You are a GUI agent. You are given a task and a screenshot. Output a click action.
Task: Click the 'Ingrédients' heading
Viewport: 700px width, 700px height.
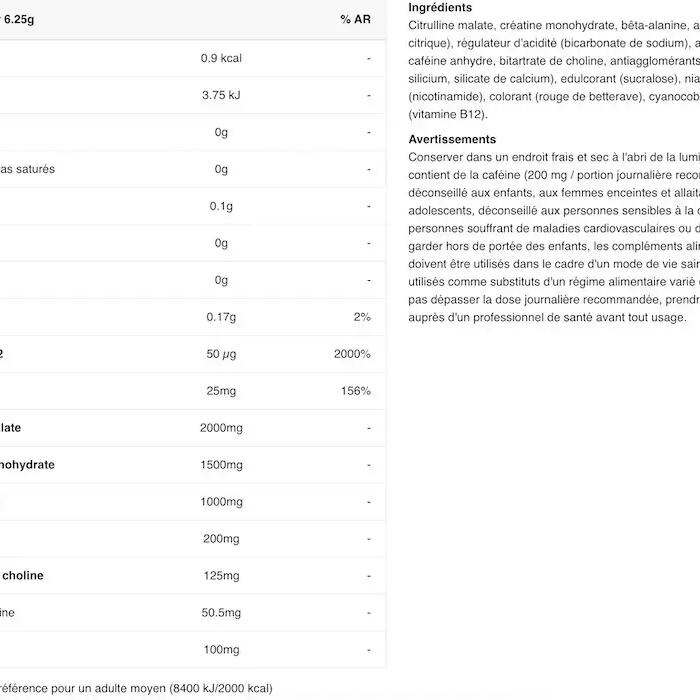click(440, 8)
